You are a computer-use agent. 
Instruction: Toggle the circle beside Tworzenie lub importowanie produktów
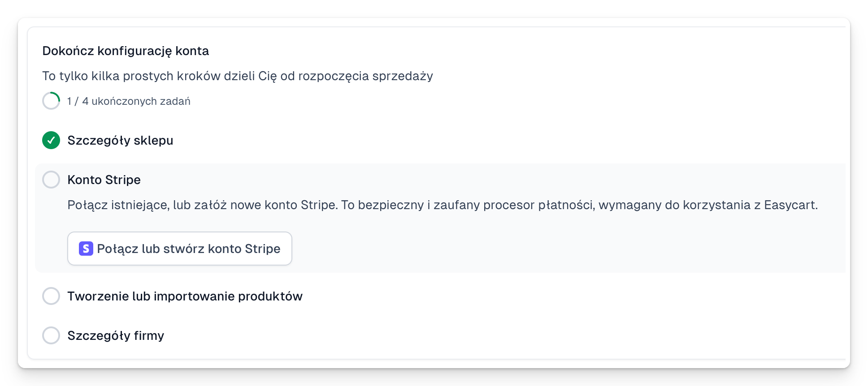[x=51, y=296]
